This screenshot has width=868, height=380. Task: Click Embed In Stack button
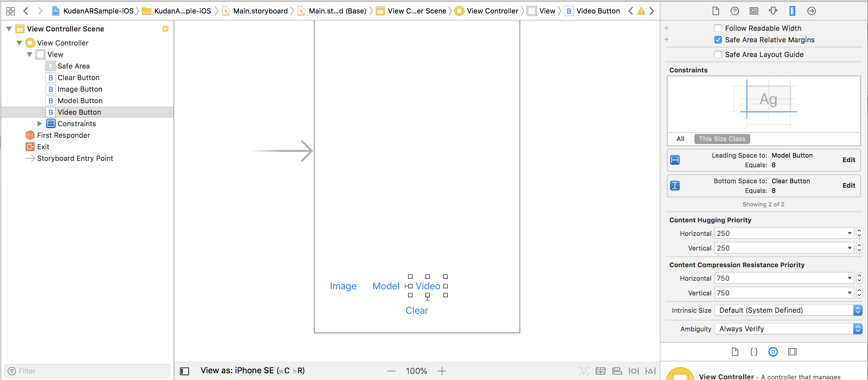[600, 371]
